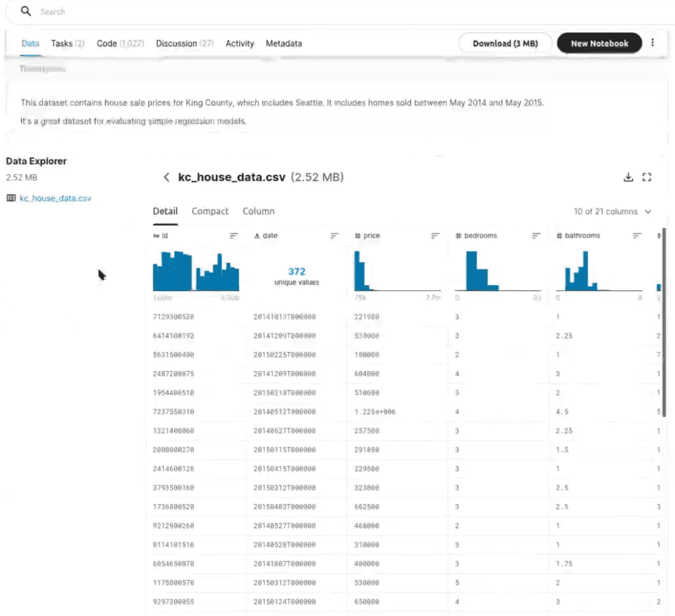The width and height of the screenshot is (675, 616).
Task: Open the Discussion tab
Action: [x=185, y=43]
